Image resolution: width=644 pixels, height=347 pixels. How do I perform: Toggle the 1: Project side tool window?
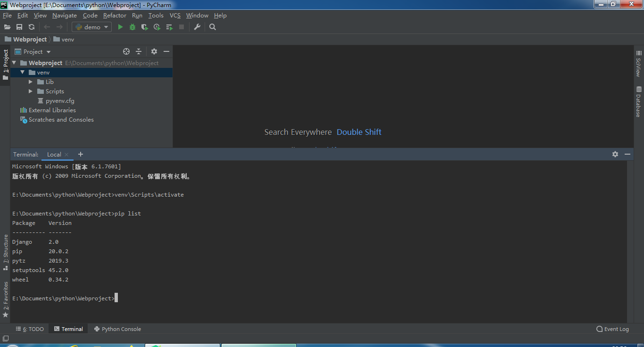[5, 64]
